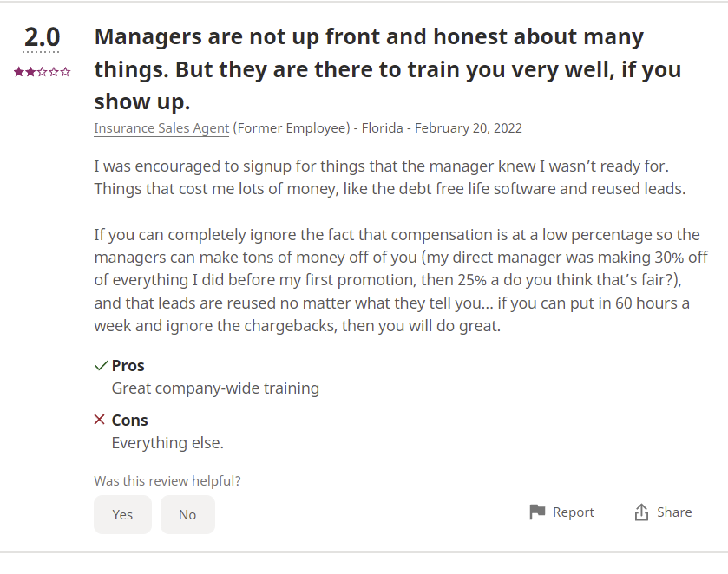
Task: Click the purple star rating icons
Action: [x=42, y=72]
